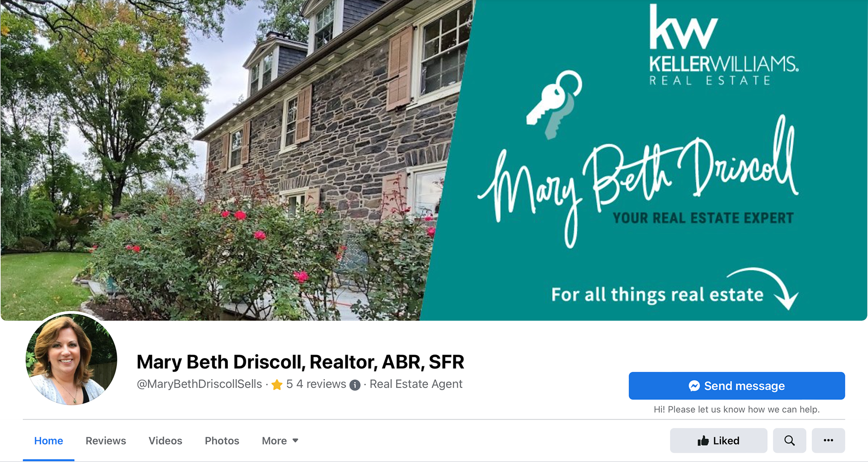Toggle the Liked button to unlike page
The width and height of the screenshot is (868, 462).
click(x=718, y=440)
